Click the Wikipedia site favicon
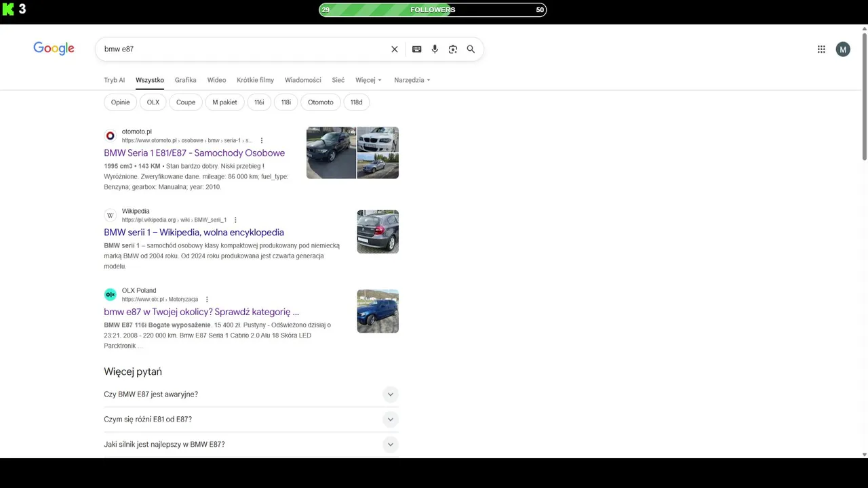Viewport: 868px width, 488px height. coord(110,215)
